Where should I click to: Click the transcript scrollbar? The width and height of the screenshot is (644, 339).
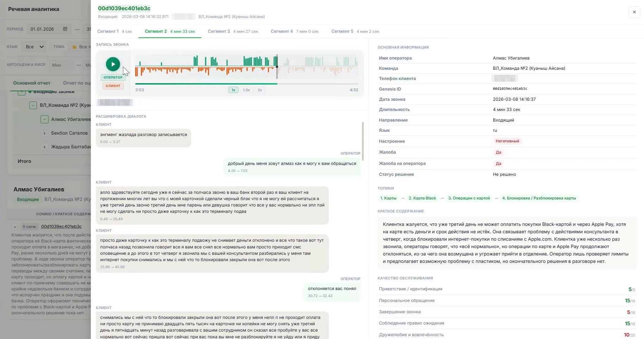363,141
